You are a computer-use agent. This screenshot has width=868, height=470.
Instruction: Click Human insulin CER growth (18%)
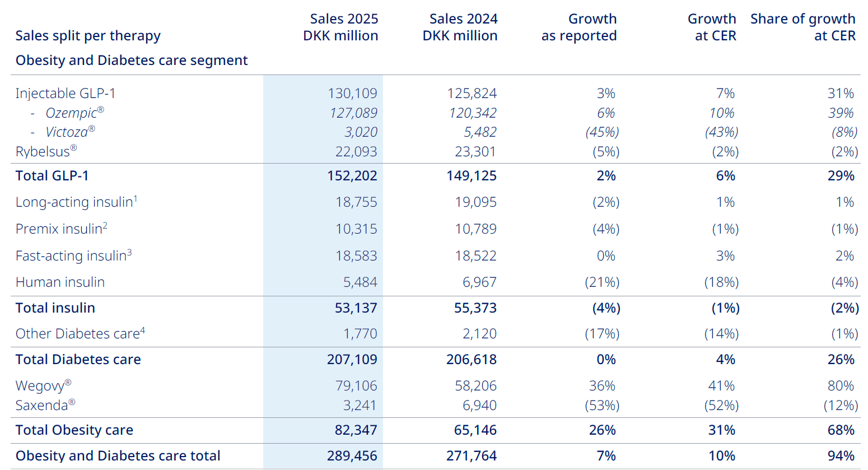[x=721, y=282]
